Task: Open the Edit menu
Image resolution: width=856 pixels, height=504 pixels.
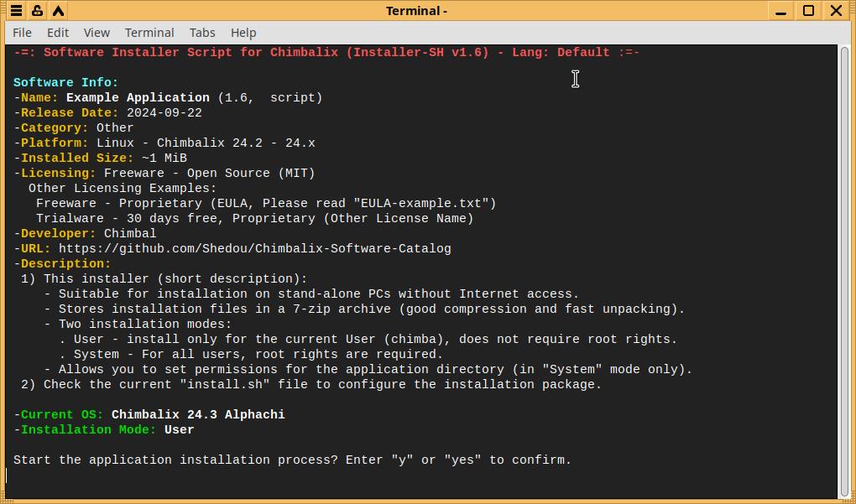Action: click(x=58, y=33)
